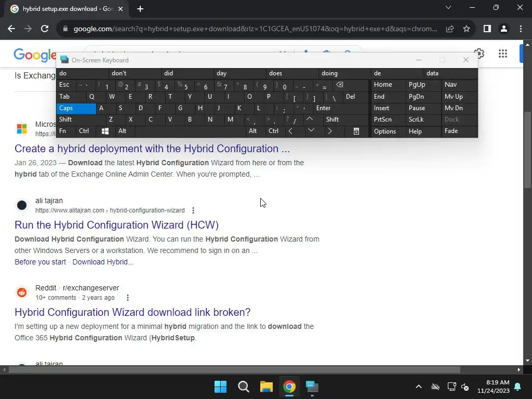Screen dimensions: 532x399
Task: Click the context menu key on keyboard
Action: [356, 131]
